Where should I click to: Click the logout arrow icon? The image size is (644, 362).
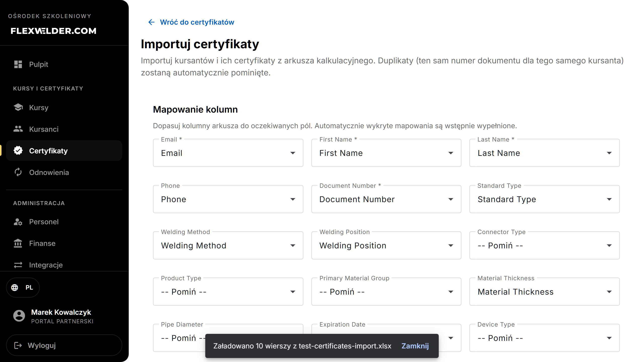[18, 345]
